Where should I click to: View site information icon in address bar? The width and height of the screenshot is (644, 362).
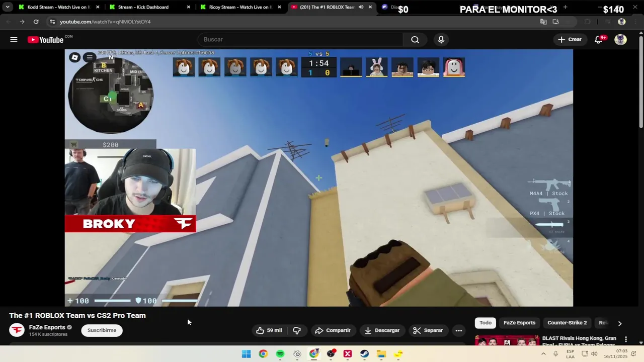(x=52, y=22)
